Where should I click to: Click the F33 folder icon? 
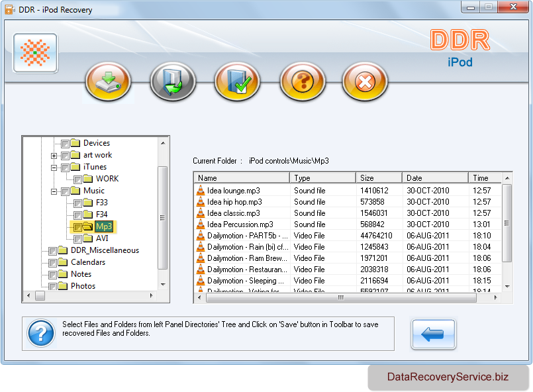click(x=87, y=202)
